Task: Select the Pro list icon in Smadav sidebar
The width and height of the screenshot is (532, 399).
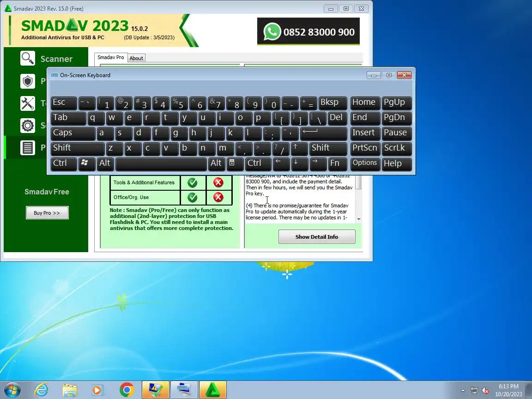Action: click(x=28, y=148)
